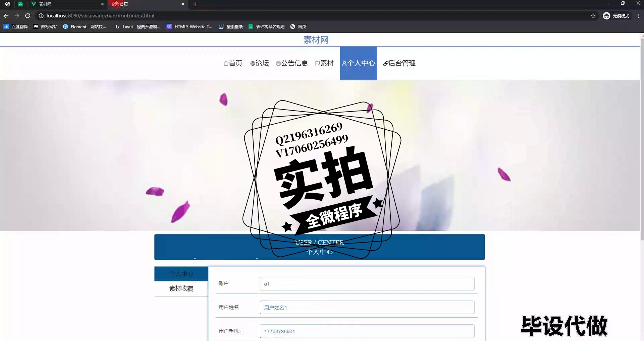This screenshot has width=644, height=341.
Task: Click the 素材网 site title
Action: click(316, 40)
